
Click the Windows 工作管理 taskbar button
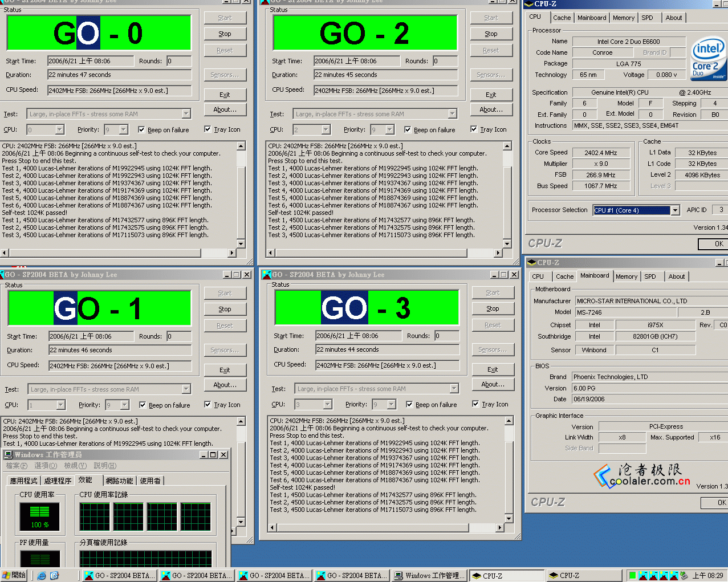pos(429,576)
